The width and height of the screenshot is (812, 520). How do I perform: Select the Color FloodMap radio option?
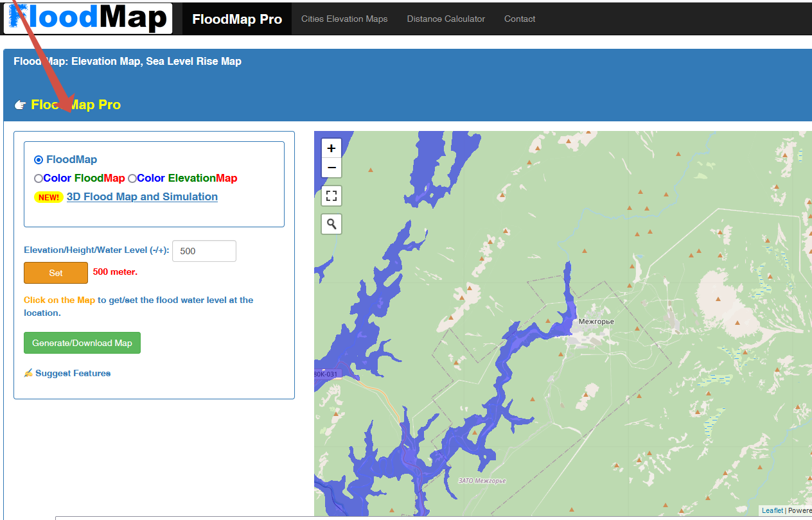pos(39,178)
